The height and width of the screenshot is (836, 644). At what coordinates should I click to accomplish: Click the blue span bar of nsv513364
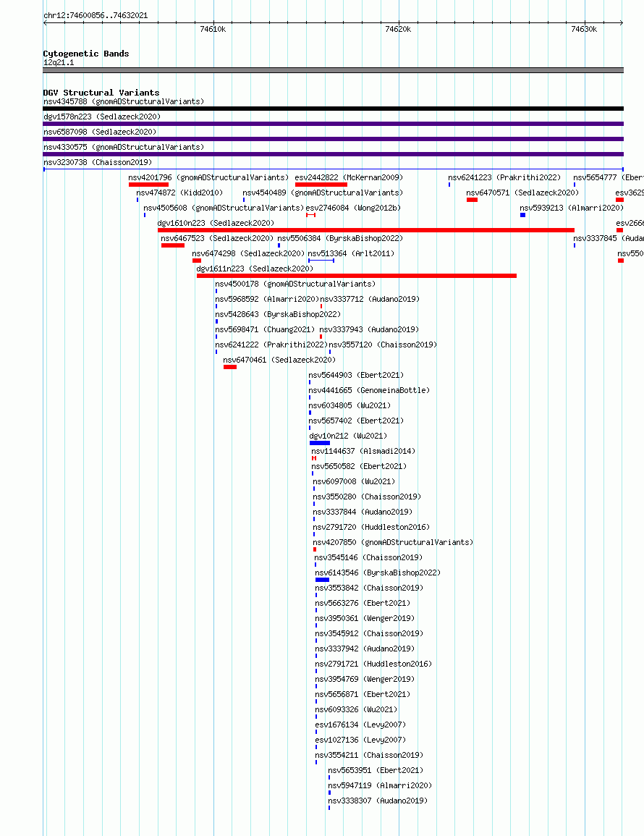click(321, 261)
